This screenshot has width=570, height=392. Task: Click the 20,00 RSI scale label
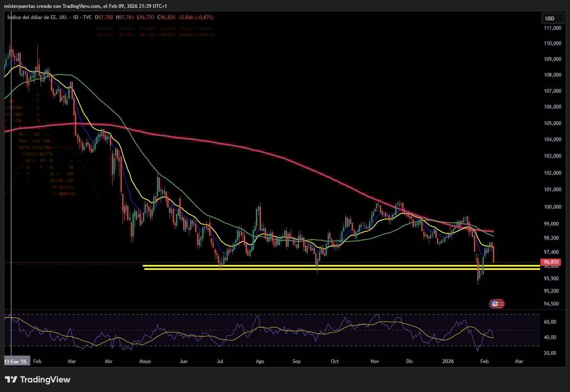coord(550,353)
